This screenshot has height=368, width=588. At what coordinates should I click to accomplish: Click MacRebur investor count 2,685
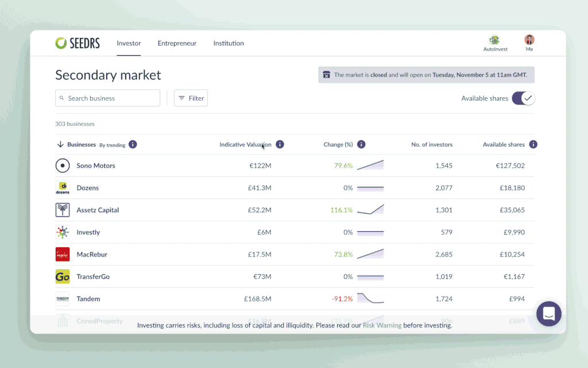pos(444,254)
